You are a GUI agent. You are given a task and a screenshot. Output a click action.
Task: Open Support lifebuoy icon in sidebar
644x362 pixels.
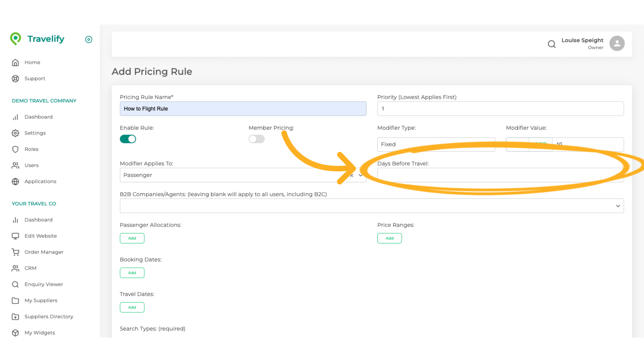[15, 78]
